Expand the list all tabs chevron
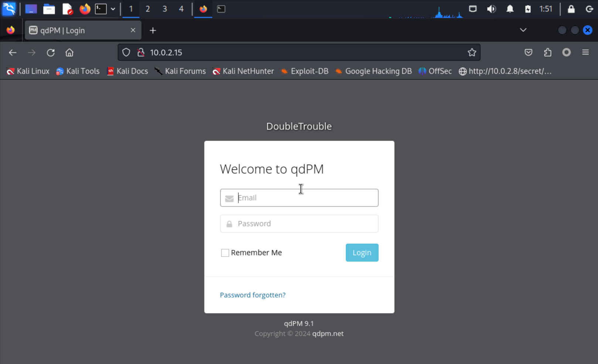The width and height of the screenshot is (598, 364). click(523, 30)
